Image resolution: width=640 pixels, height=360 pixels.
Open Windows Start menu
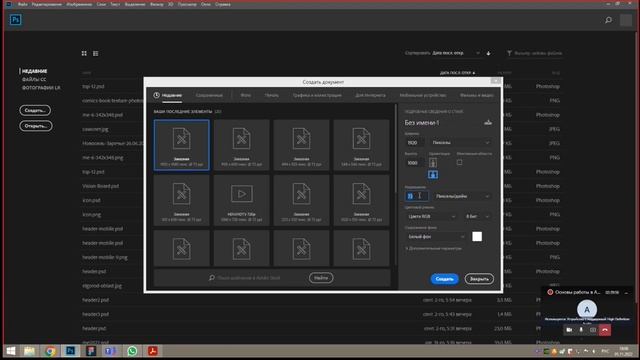point(11,351)
